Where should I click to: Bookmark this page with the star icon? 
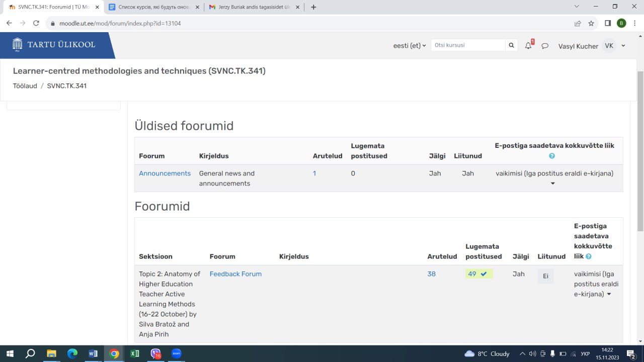coord(591,23)
